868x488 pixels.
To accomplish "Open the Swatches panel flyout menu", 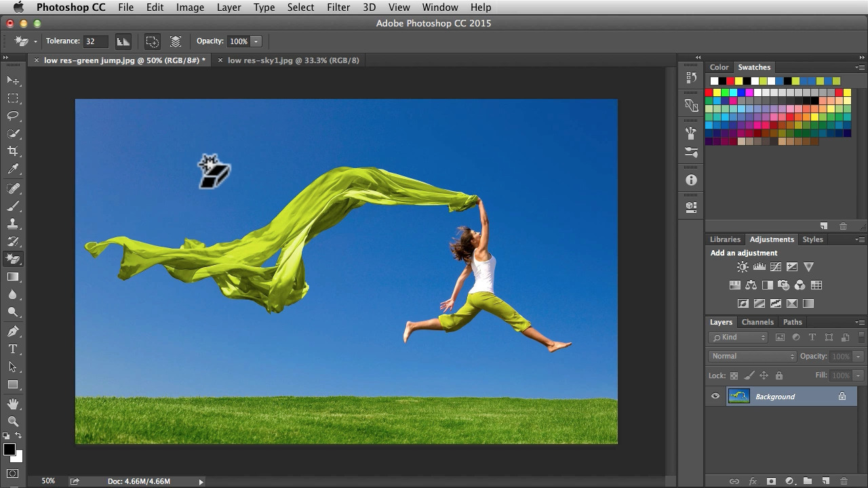I will pyautogui.click(x=860, y=67).
